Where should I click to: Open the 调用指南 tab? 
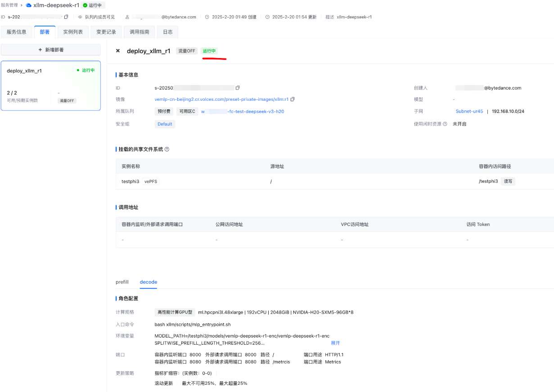click(x=140, y=32)
